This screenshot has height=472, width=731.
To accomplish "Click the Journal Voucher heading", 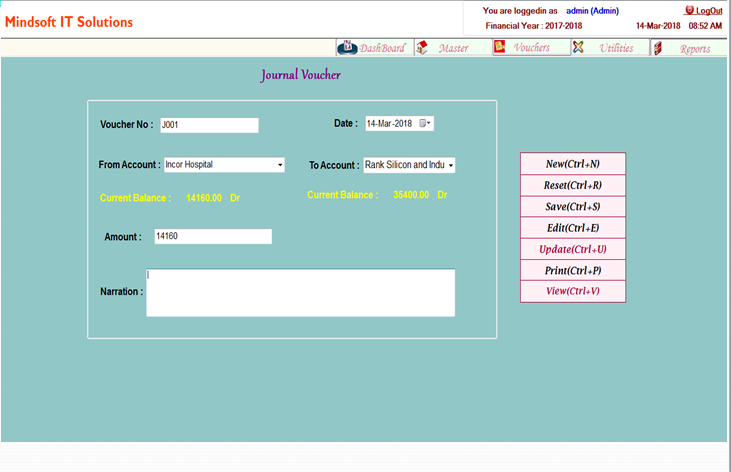I will point(301,75).
